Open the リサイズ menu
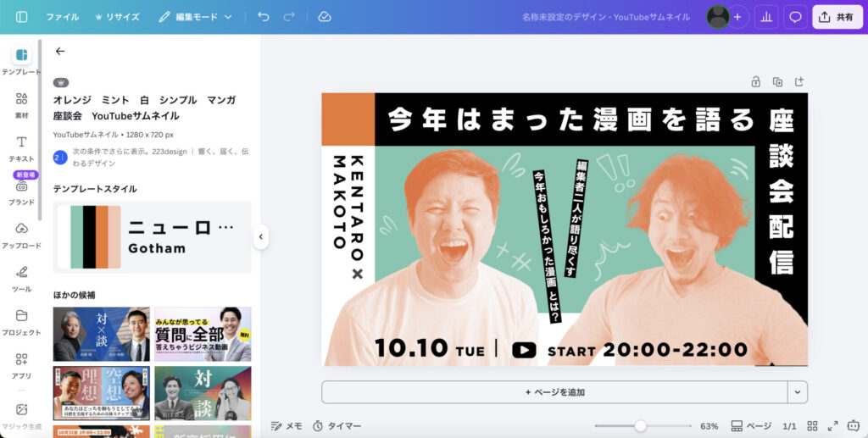Screen dimensions: 868x438 click(x=117, y=17)
